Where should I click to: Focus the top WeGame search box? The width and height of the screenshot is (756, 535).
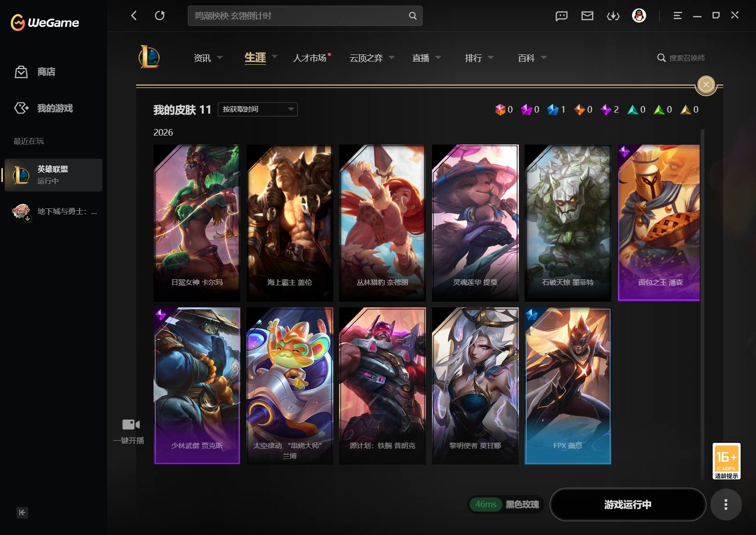point(305,15)
